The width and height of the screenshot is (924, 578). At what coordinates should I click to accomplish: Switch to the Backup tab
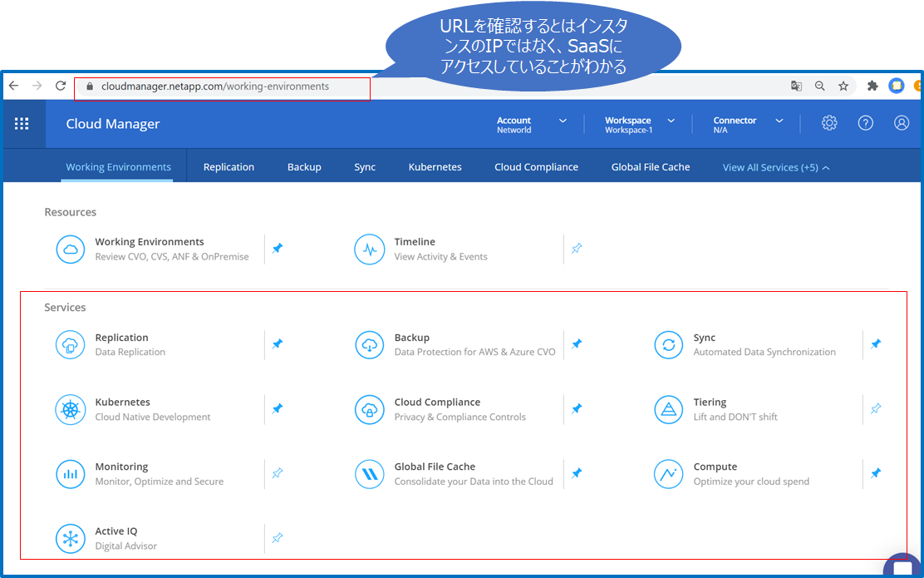(x=304, y=167)
